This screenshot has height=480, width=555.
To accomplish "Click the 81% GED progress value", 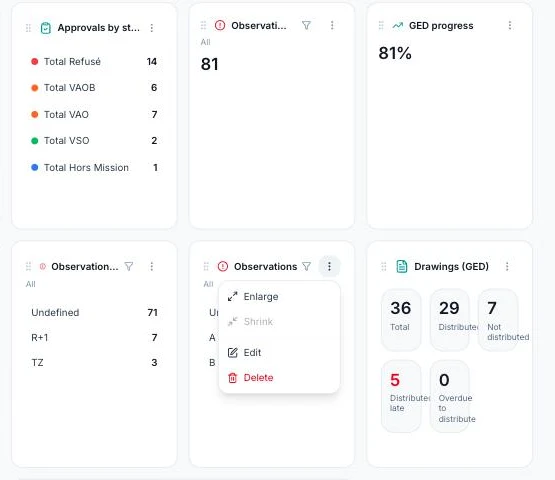I will [395, 53].
